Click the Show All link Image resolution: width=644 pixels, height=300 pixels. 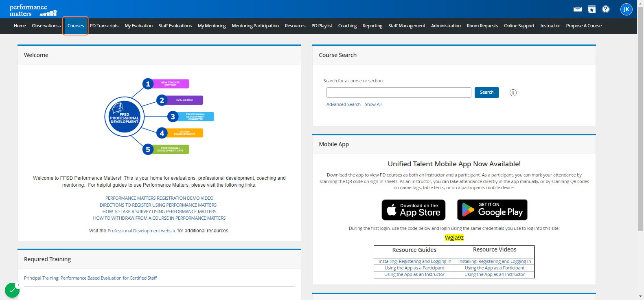coord(373,104)
